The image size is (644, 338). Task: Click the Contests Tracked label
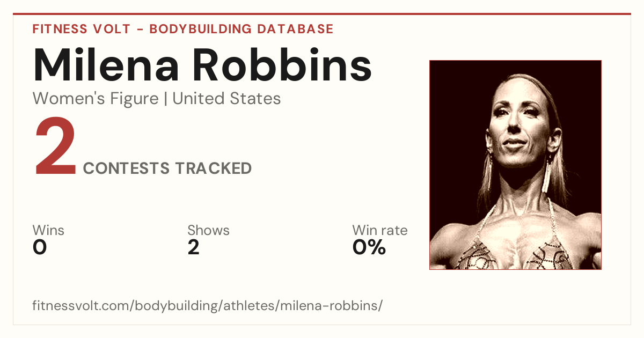click(167, 168)
